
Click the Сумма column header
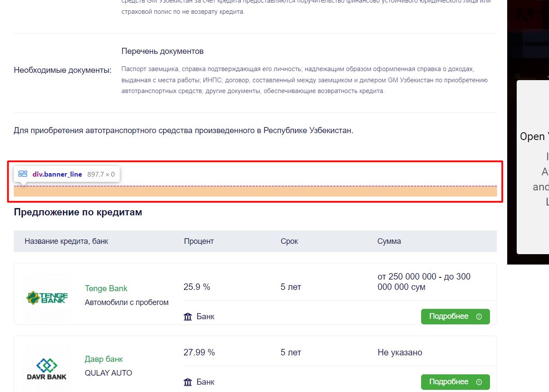(389, 241)
